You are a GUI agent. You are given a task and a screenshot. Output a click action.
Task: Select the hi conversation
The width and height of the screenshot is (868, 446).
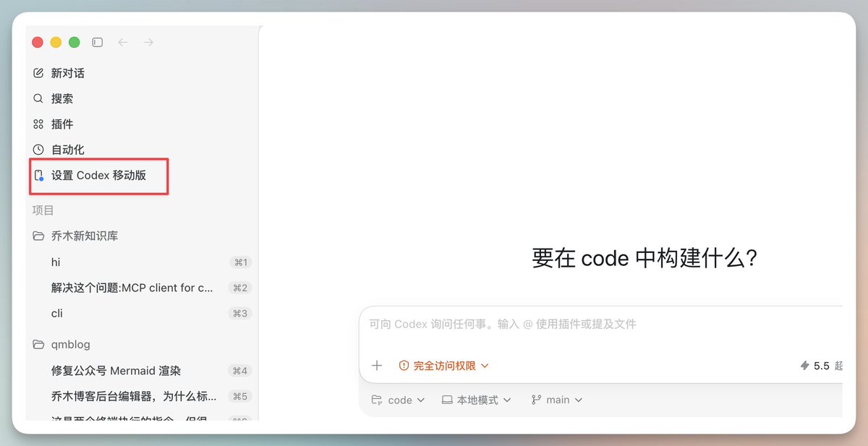(142, 262)
